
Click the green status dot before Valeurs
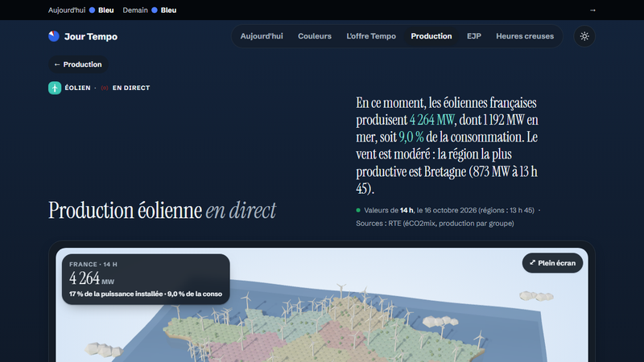click(x=358, y=210)
